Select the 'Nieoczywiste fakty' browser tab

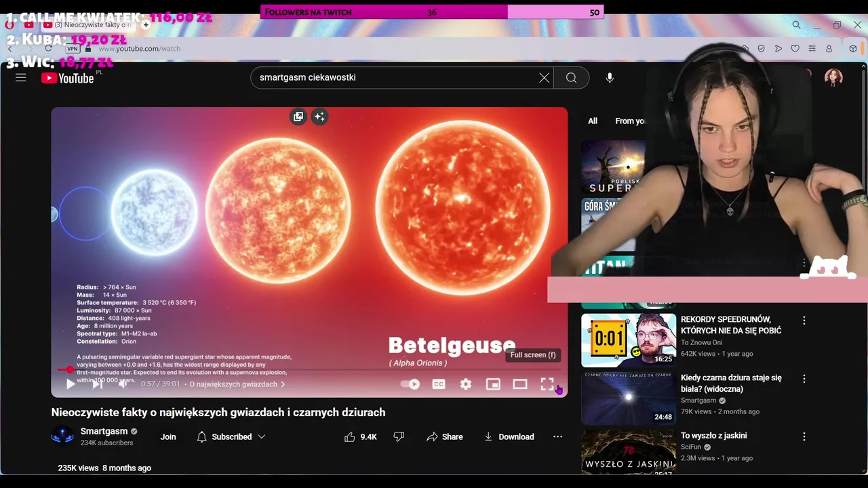point(90,25)
